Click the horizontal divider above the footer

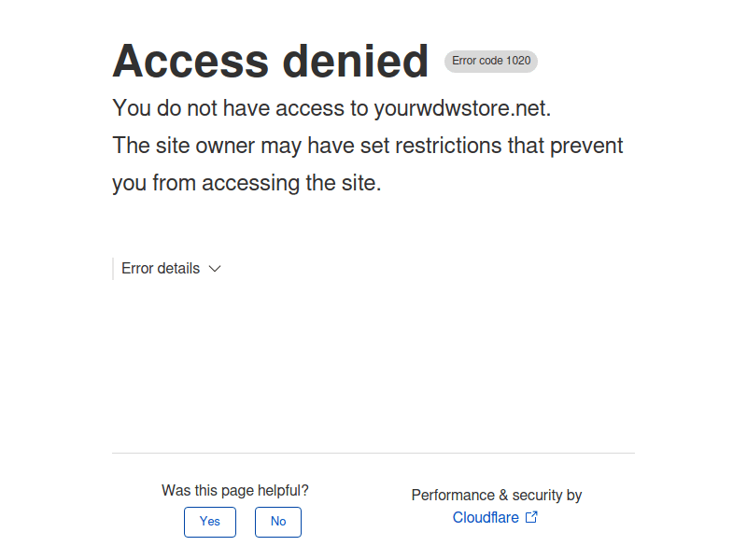coord(373,453)
